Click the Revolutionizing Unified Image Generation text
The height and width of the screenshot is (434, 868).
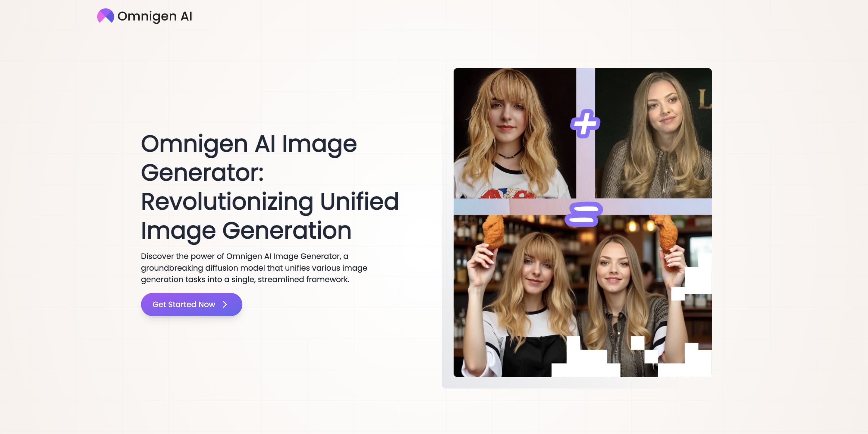[x=269, y=216]
